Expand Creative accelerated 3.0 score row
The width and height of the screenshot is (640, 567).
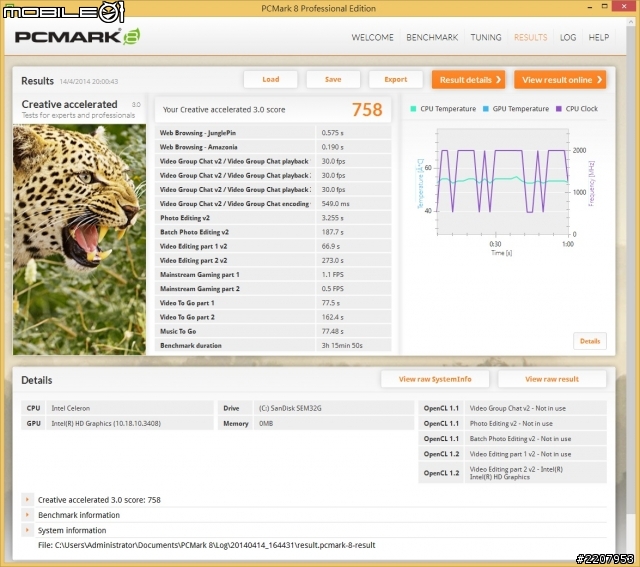click(27, 499)
